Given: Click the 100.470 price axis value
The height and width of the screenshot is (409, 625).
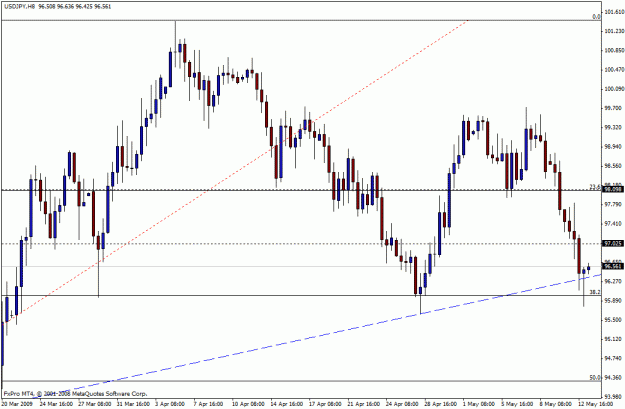Looking at the screenshot, I should click(x=614, y=70).
